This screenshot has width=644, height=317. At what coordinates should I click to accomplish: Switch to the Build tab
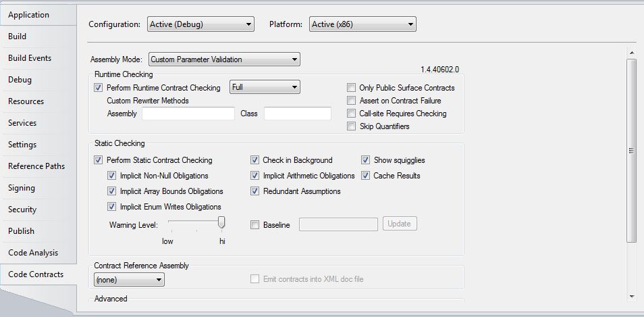click(x=18, y=36)
